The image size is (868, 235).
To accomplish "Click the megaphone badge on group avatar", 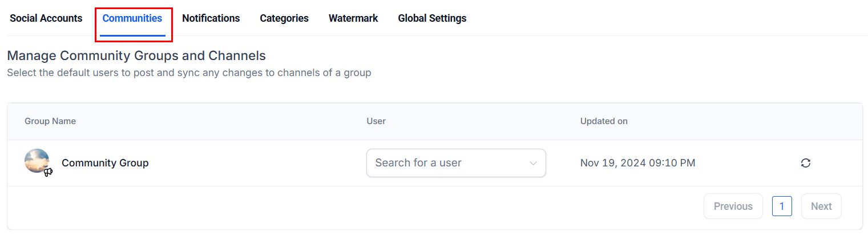I will [48, 172].
